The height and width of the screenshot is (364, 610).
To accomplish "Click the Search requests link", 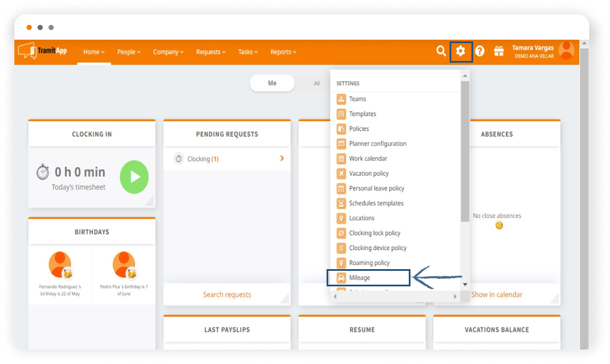I will point(227,294).
